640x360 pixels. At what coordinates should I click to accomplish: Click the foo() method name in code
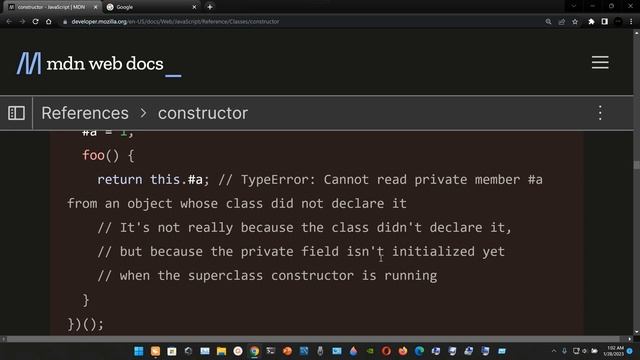pos(94,155)
